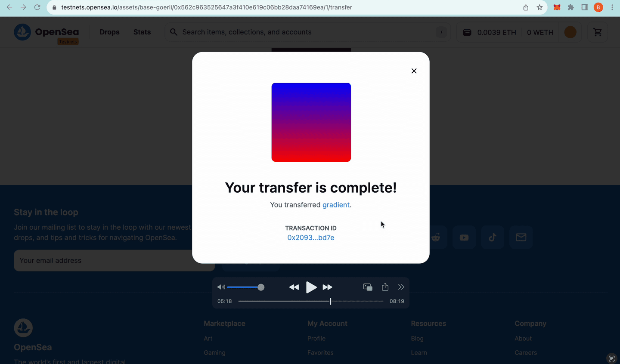Adjust the video volume slider
Screen dimensions: 620x364
245,287
